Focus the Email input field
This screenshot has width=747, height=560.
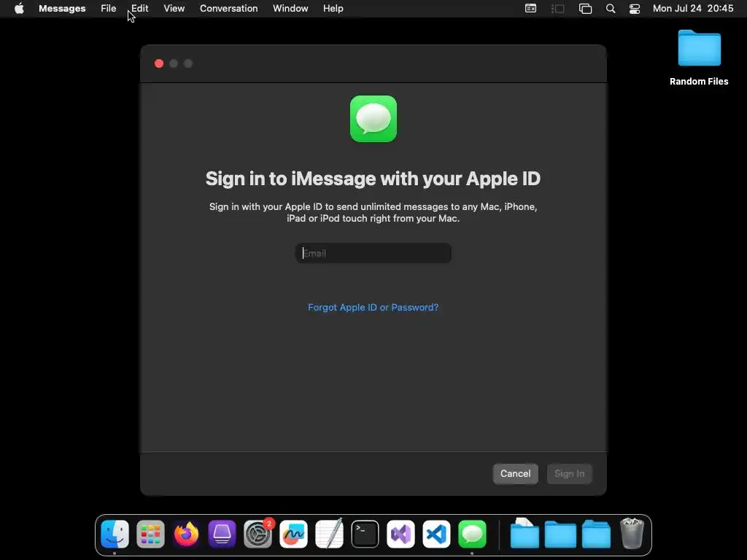(373, 253)
